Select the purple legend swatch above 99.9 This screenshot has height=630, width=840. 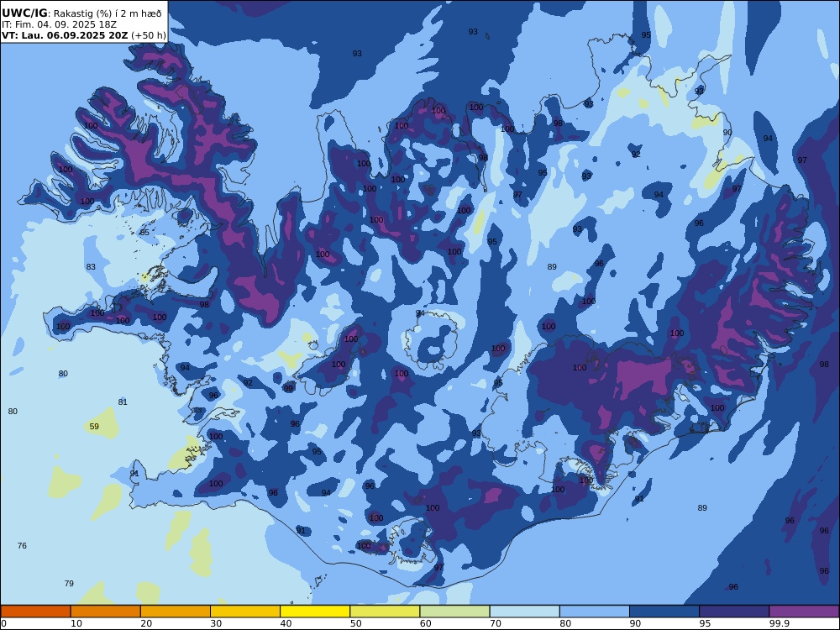coord(804,612)
